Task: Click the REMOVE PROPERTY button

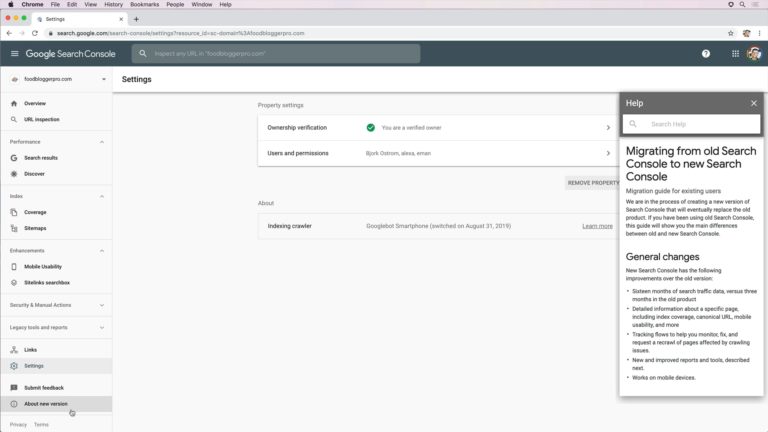Action: coord(593,183)
